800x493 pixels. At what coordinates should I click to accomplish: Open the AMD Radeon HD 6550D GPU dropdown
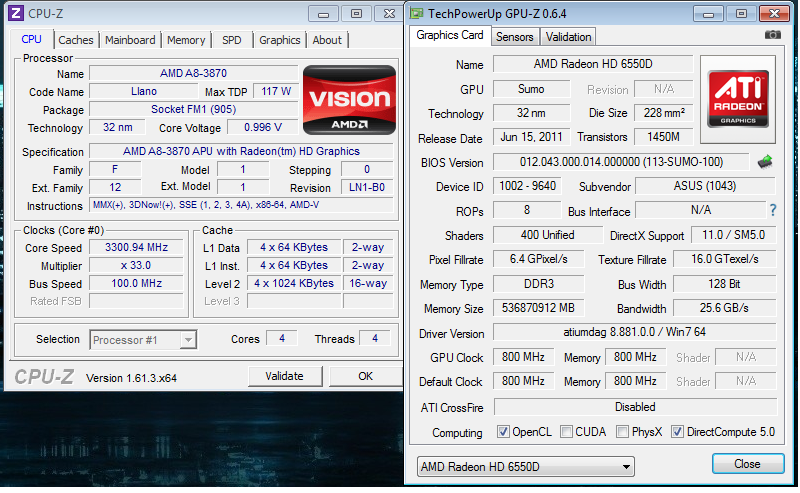[526, 466]
